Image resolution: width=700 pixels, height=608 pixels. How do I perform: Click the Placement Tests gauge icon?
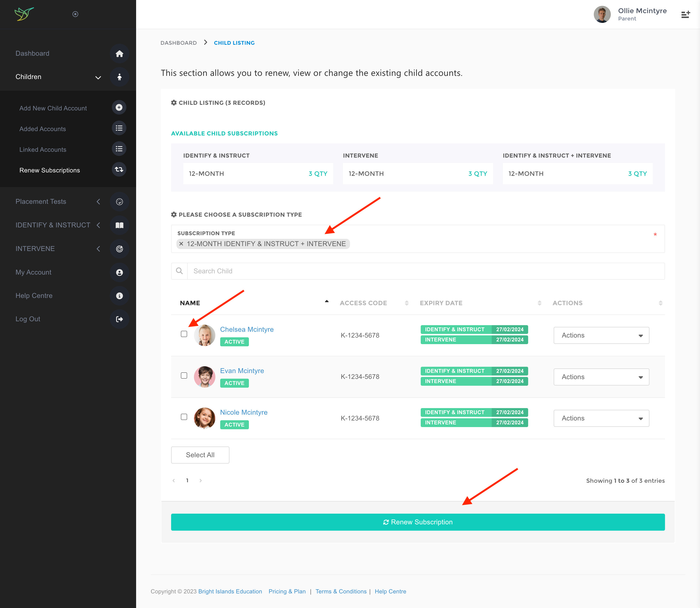[x=119, y=202]
